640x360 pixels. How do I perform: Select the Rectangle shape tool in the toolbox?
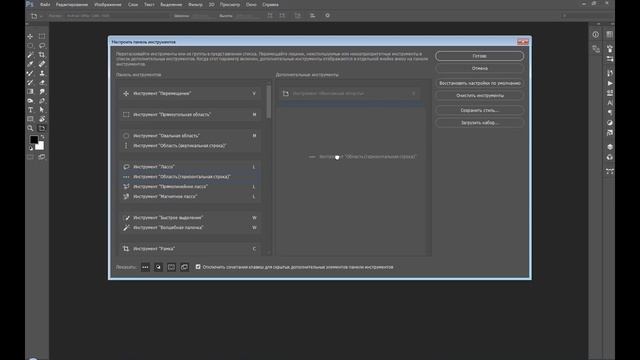point(30,119)
